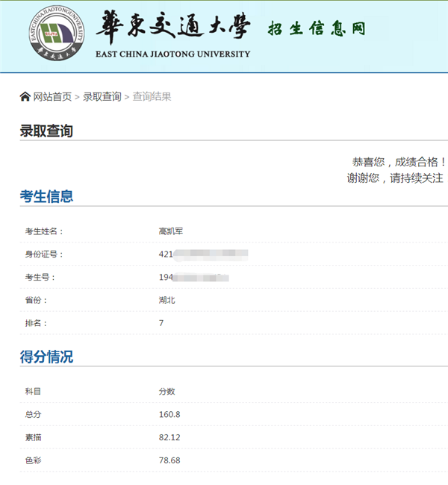Select the 恭喜您，成绩合格 message

(399, 162)
